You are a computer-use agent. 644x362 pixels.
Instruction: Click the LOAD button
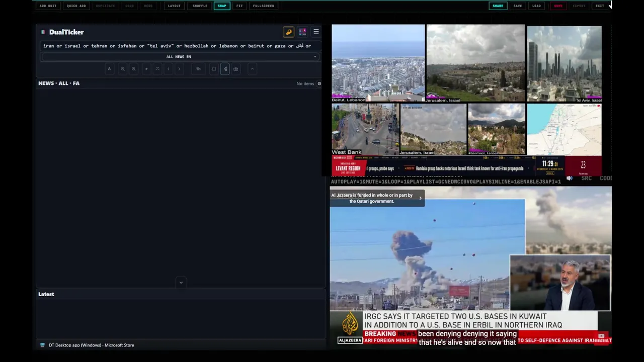(x=536, y=6)
